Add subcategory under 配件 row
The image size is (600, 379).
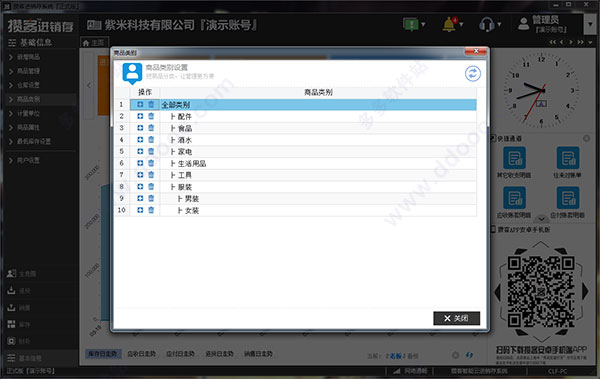point(140,116)
